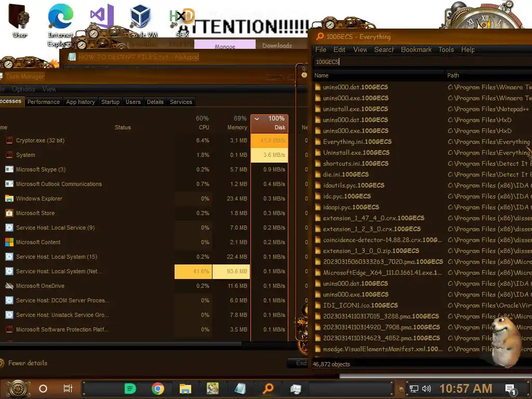The height and width of the screenshot is (399, 532).
Task: Click the Microsoft Skype process icon
Action: (x=9, y=169)
